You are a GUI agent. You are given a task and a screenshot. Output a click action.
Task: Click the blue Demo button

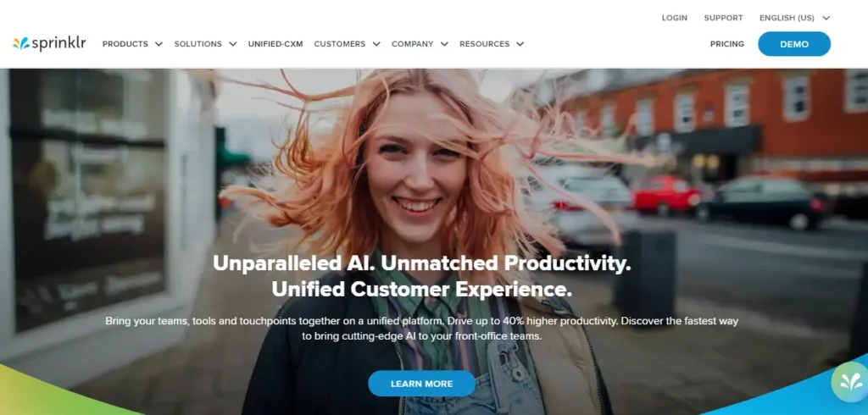pos(794,44)
